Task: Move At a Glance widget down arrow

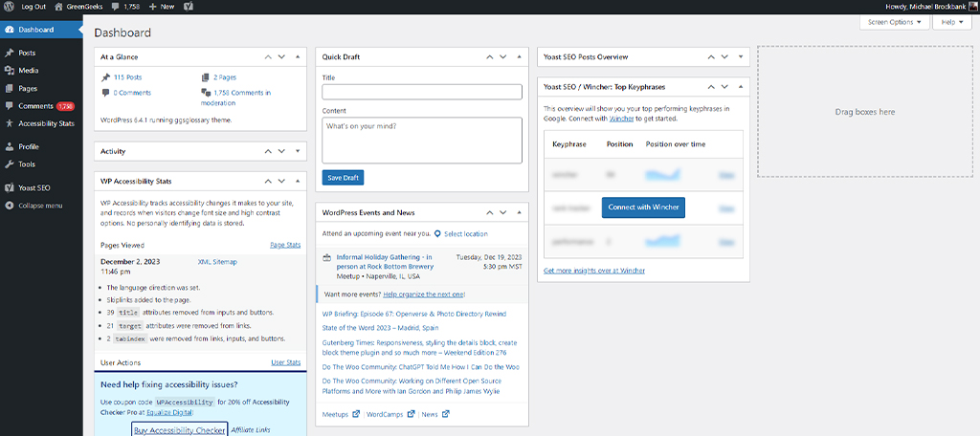Action: (x=282, y=56)
